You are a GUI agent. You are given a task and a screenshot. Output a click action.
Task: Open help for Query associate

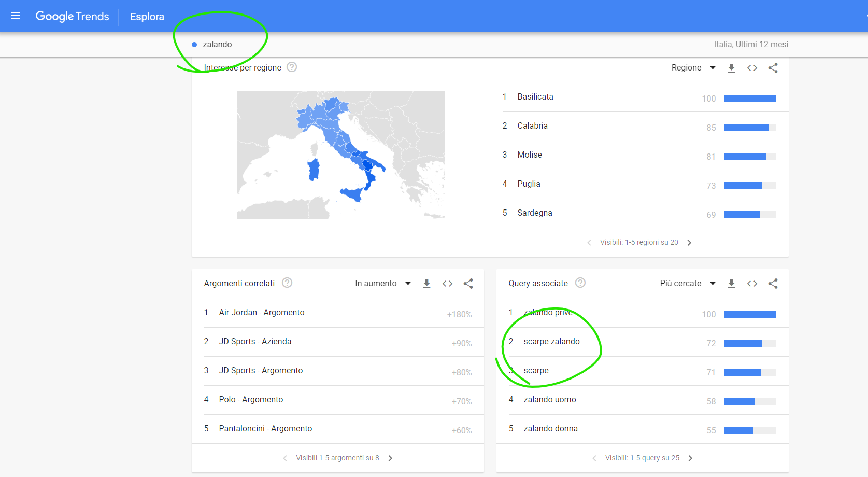click(x=580, y=283)
